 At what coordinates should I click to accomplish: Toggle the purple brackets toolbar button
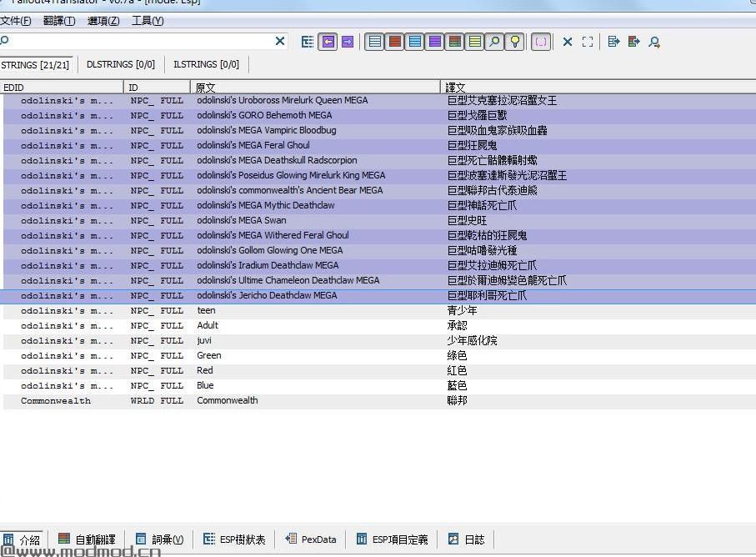click(541, 42)
